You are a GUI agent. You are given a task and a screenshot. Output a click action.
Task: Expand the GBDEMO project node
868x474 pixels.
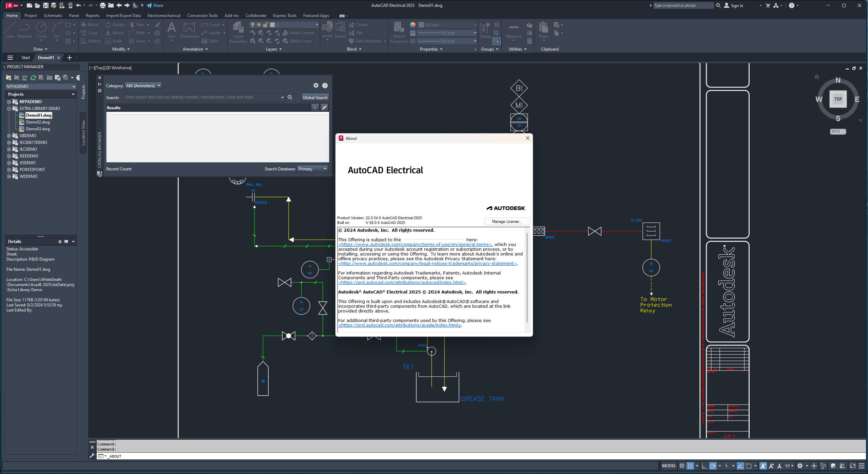9,136
